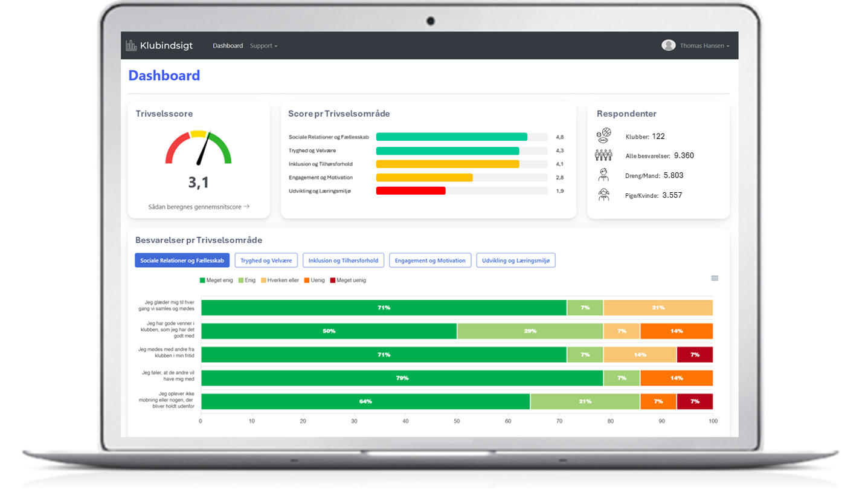This screenshot has height=498, width=868.
Task: Open the Sådan beregnes gennemsnitscore link
Action: pyautogui.click(x=199, y=207)
